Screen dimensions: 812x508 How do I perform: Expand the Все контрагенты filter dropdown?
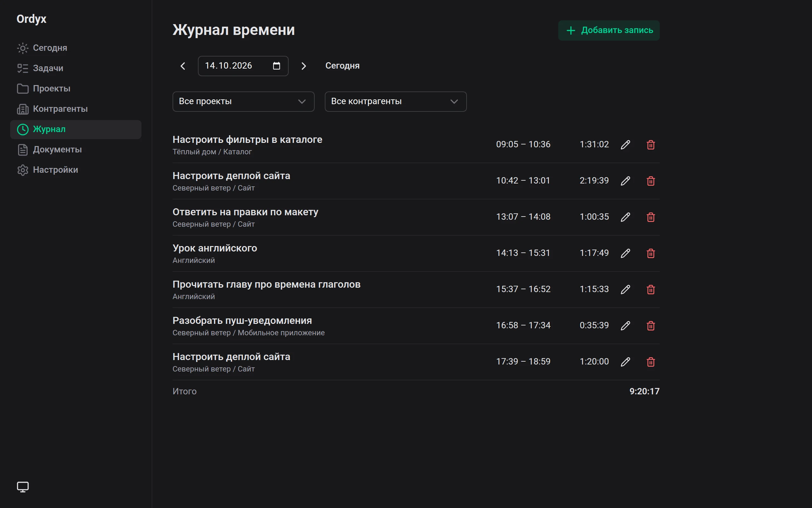point(396,102)
